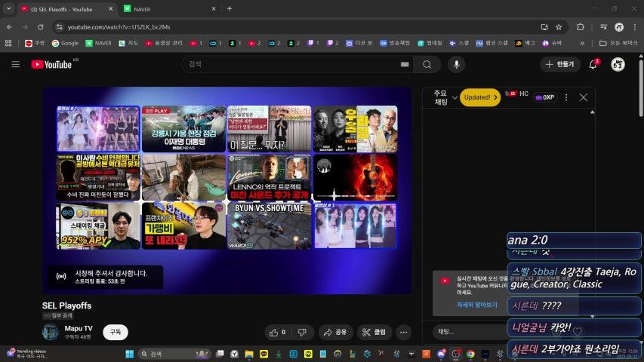Click the HC chat header badge
Screen dimensions: 644x362
(516, 94)
